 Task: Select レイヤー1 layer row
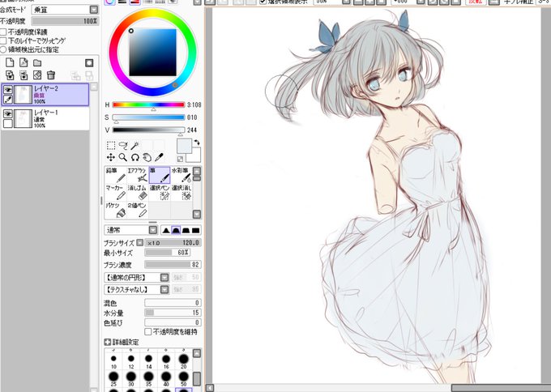[45, 119]
